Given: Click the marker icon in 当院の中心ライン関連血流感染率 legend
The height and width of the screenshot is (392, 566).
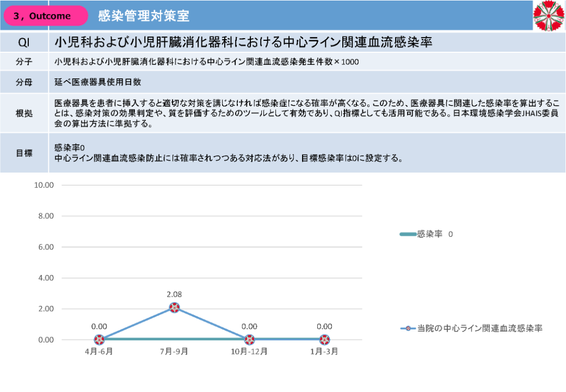Looking at the screenshot, I should (x=408, y=329).
